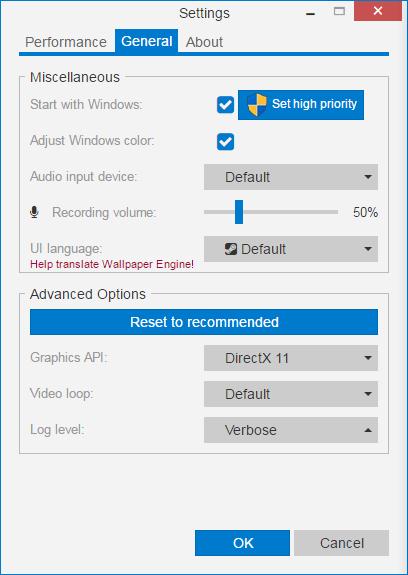This screenshot has height=575, width=408.
Task: Click the Steam icon in UI language box
Action: pos(231,249)
